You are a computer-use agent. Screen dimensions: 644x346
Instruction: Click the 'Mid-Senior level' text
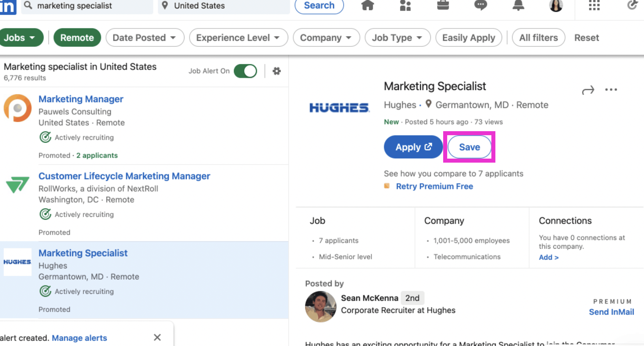(x=345, y=257)
